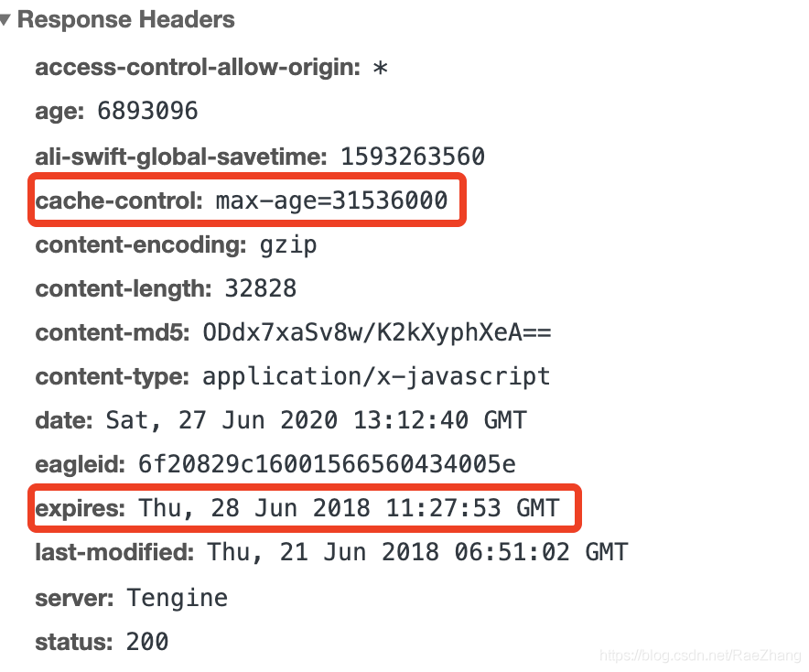Select the last-modified timestamp value
This screenshot has width=809, height=672.
tap(417, 552)
